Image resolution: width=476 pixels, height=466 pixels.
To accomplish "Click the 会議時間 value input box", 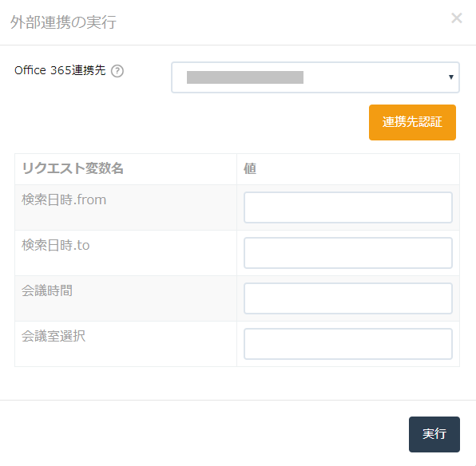I will pyautogui.click(x=348, y=298).
